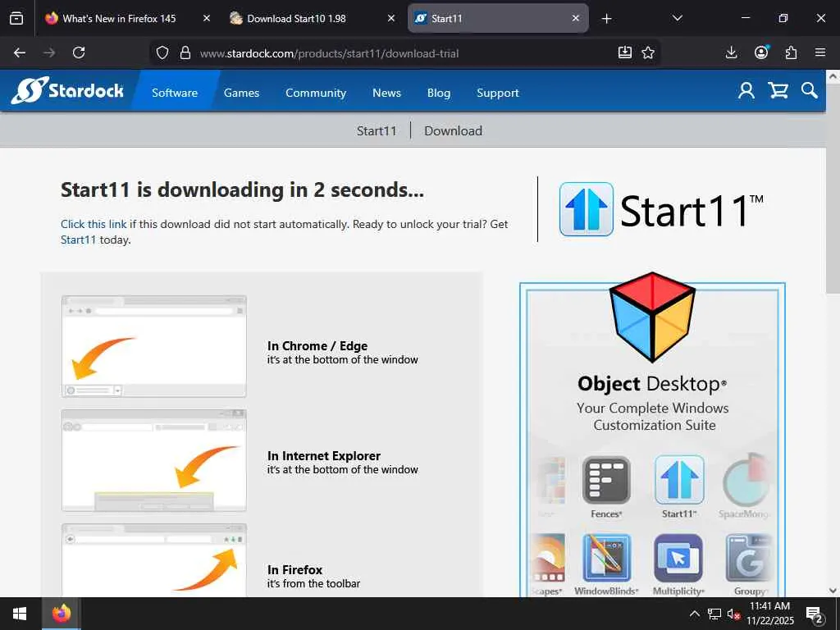Viewport: 840px width, 630px height.
Task: Open the Games nav menu
Action: [242, 93]
